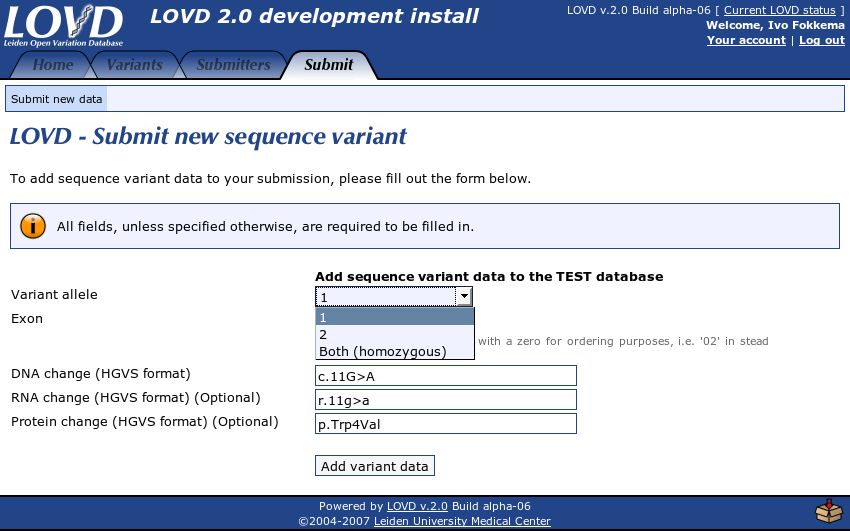Focus the Protein change input field
Viewport: 850px width, 531px height.
coord(446,424)
